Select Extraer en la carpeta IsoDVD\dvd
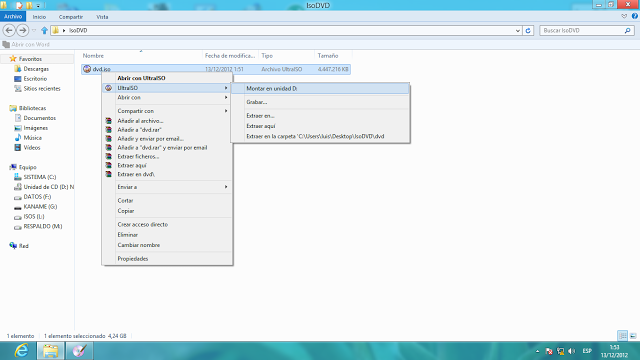The height and width of the screenshot is (360, 640). click(320, 136)
